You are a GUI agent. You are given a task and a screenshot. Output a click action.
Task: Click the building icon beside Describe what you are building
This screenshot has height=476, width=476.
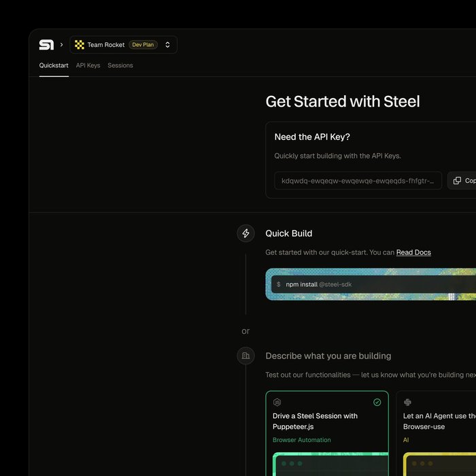245,356
